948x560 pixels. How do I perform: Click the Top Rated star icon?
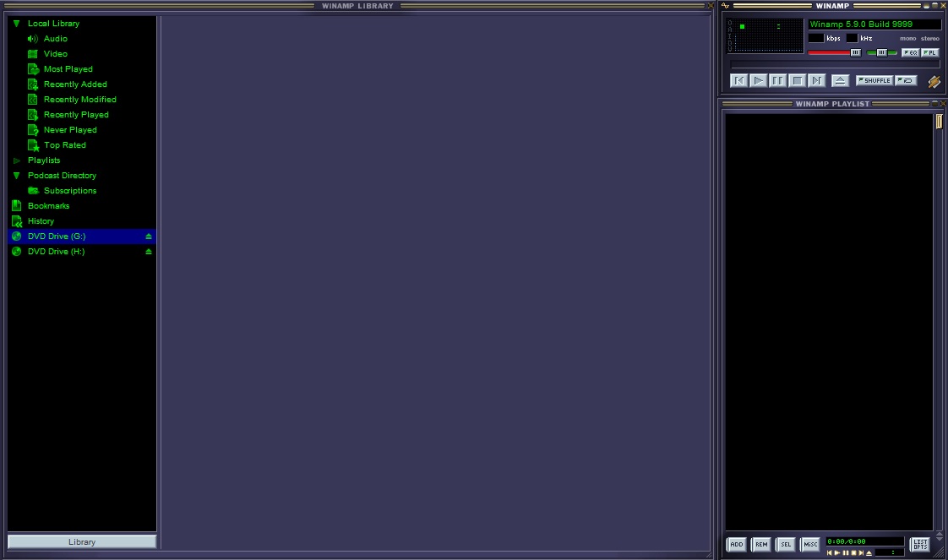point(33,145)
